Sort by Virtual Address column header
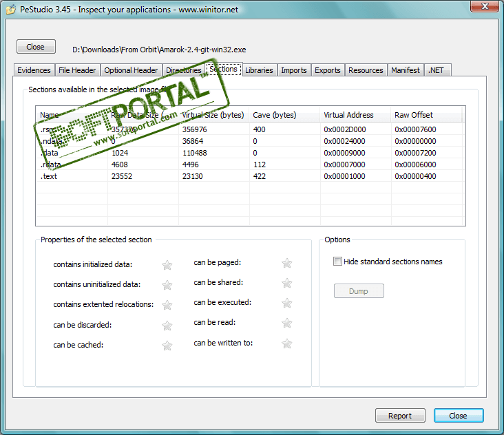504x435 pixels. (x=355, y=115)
